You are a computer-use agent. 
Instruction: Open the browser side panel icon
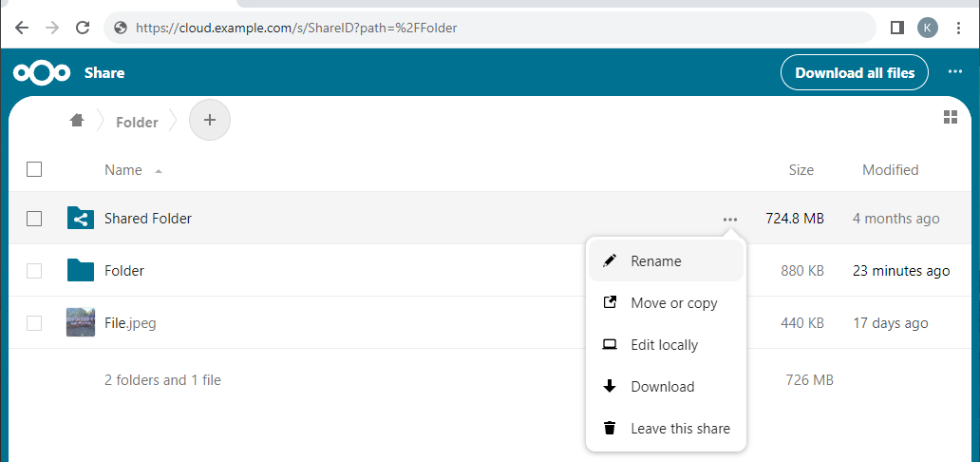tap(896, 28)
